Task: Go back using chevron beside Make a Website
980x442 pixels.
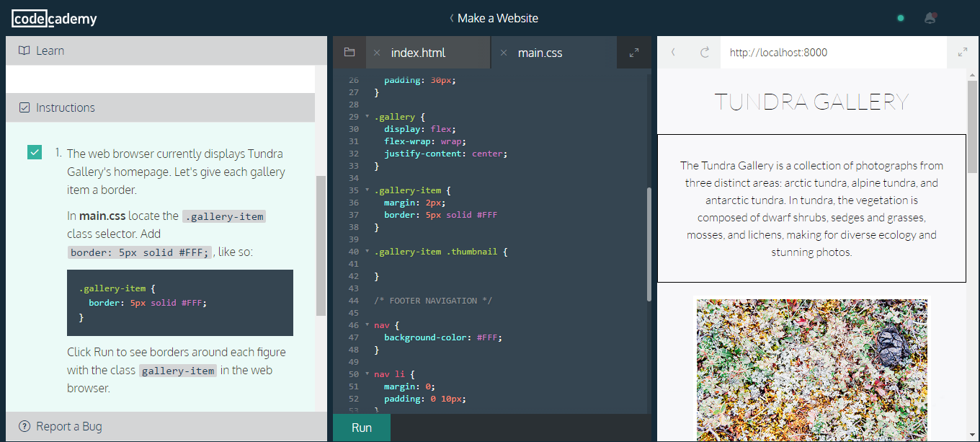Action: point(452,18)
